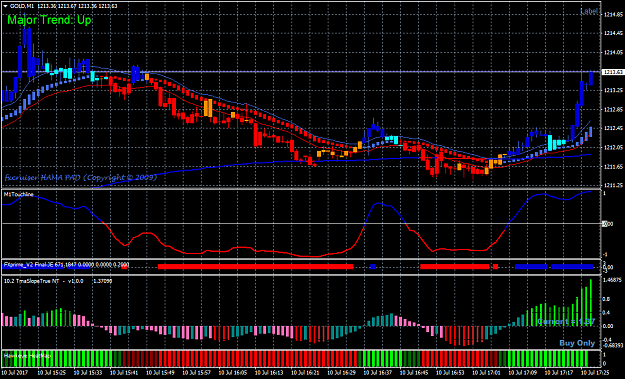Click the '10 Jul 17:17' time axis label
Viewport: 625px width, 379px height.
click(559, 373)
